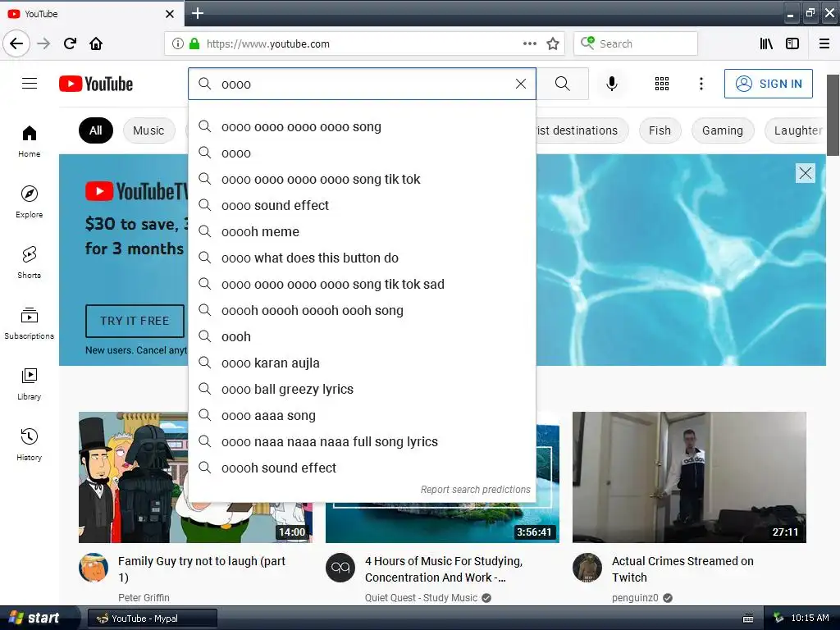Go to Home in the sidebar
The image size is (840, 630).
(30, 141)
